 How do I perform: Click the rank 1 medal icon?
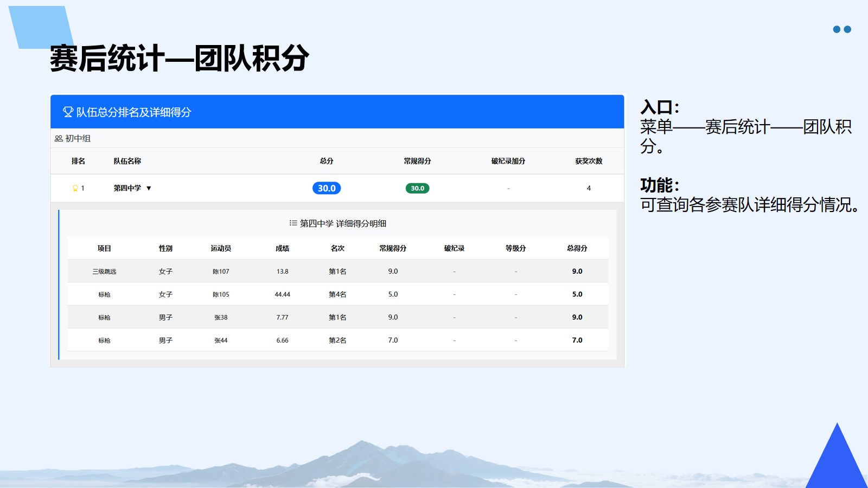click(x=75, y=188)
